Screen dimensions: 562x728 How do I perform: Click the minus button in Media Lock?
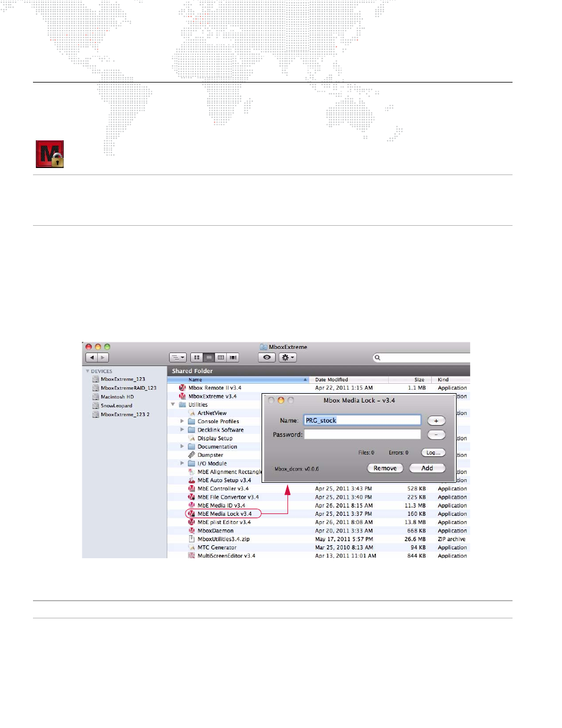click(437, 434)
